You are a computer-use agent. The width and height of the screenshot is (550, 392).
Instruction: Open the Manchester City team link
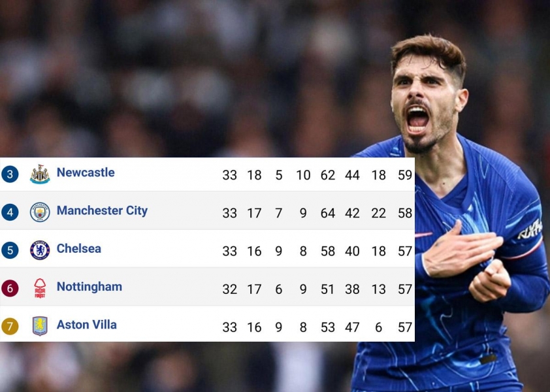102,210
